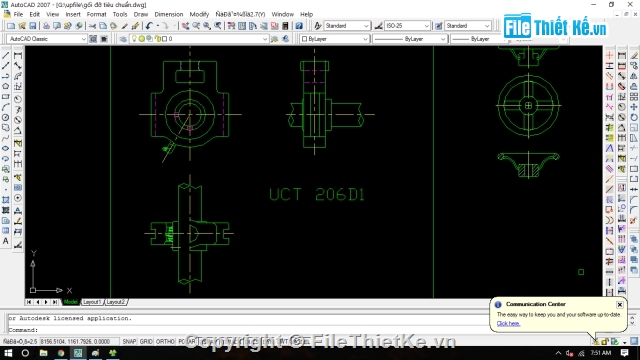Select the Line draw tool
Screen dimensions: 640x360
(6, 56)
